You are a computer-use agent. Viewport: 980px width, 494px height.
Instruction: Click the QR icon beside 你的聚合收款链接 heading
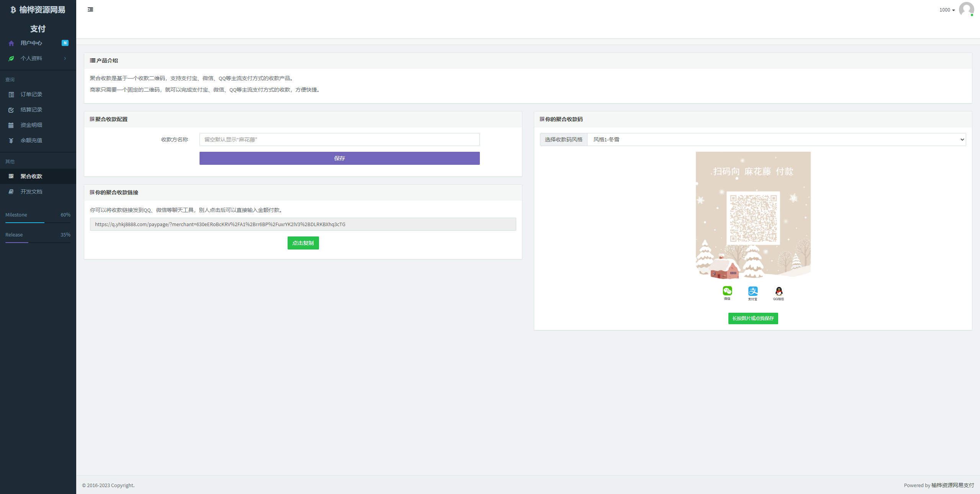tap(92, 192)
